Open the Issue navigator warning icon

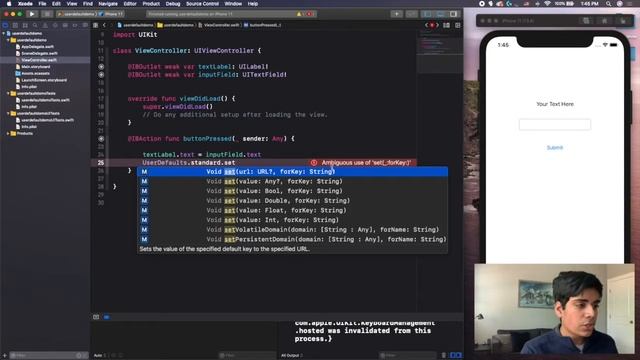45,25
